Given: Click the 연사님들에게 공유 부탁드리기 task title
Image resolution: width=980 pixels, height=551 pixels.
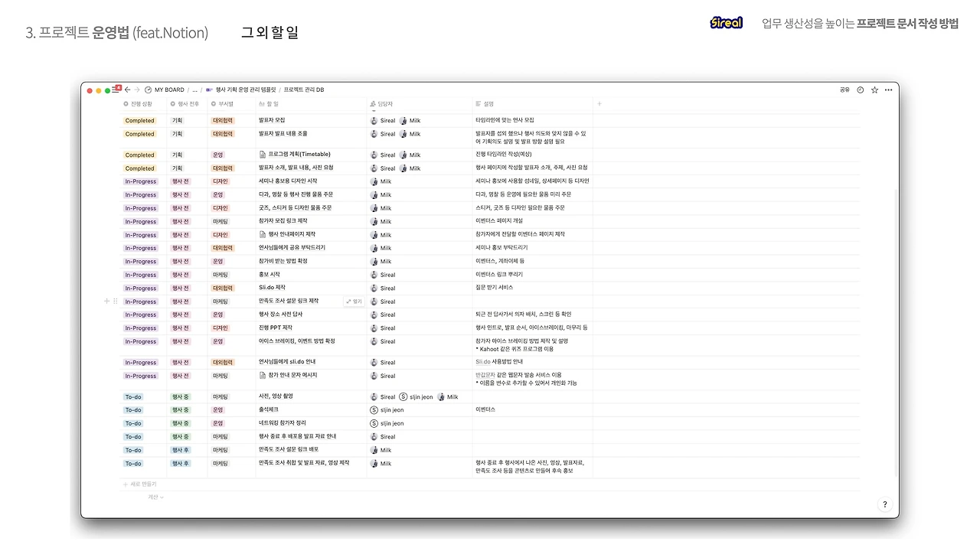Looking at the screenshot, I should tap(292, 248).
